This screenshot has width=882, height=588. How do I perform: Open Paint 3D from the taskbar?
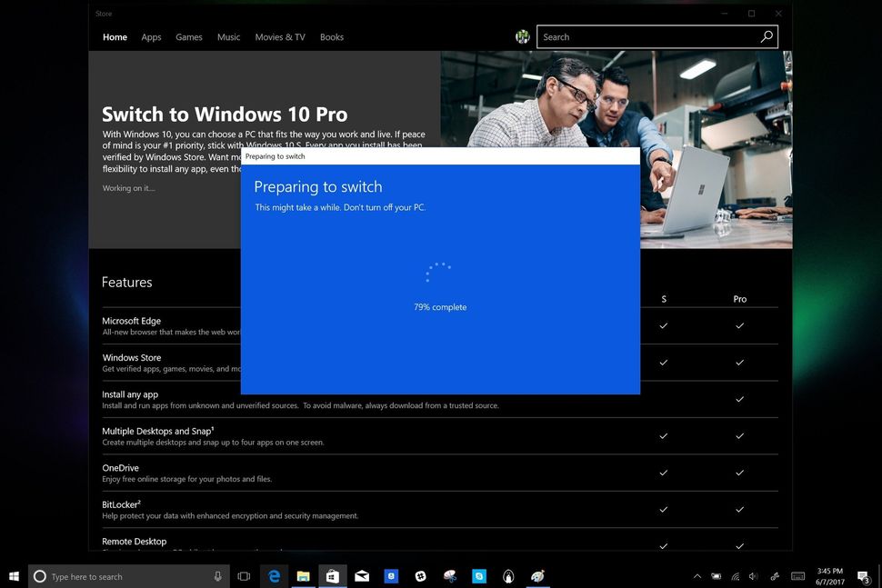[536, 575]
